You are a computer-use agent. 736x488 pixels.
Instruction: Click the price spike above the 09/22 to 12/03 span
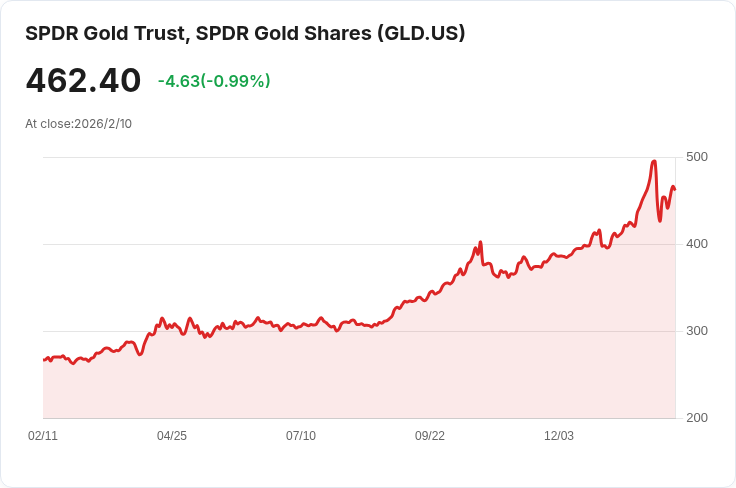click(481, 242)
